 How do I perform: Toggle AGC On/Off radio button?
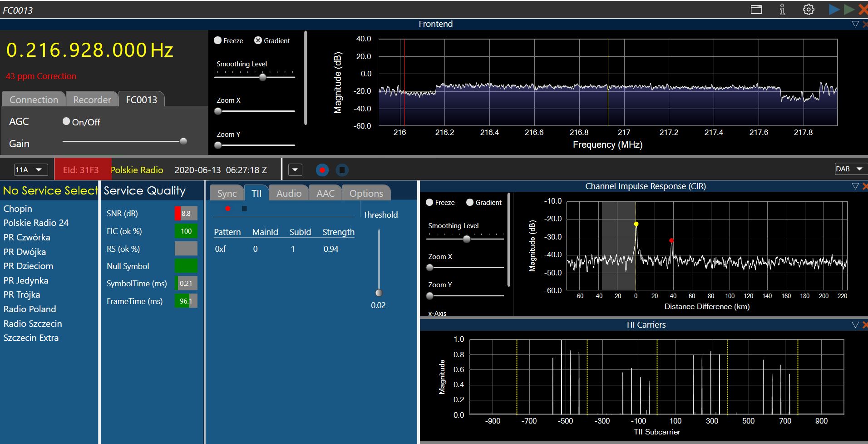coord(67,121)
